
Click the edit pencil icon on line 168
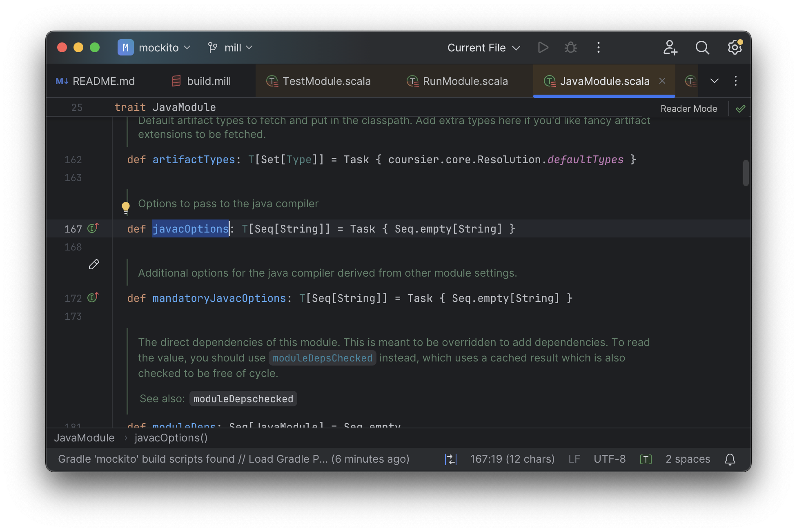tap(93, 264)
